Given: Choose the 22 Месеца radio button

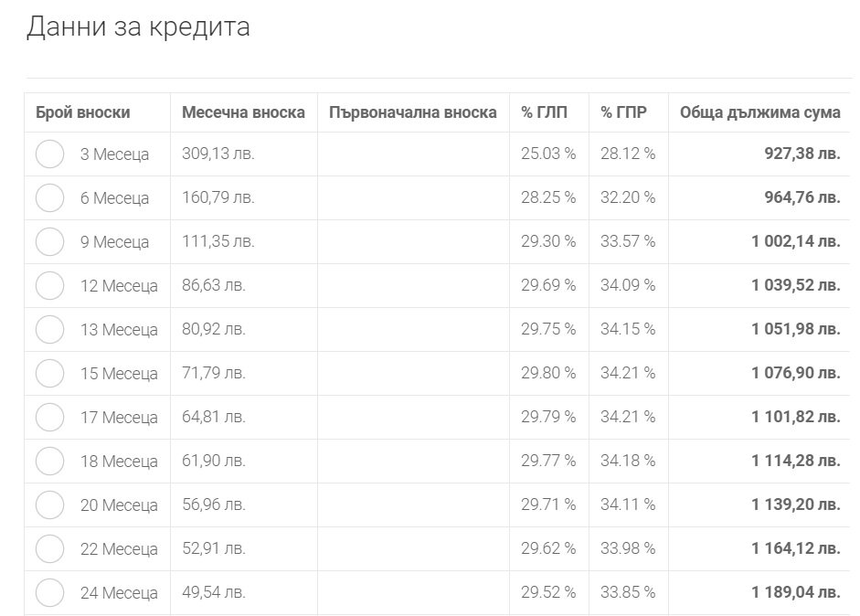Looking at the screenshot, I should pyautogui.click(x=50, y=548).
